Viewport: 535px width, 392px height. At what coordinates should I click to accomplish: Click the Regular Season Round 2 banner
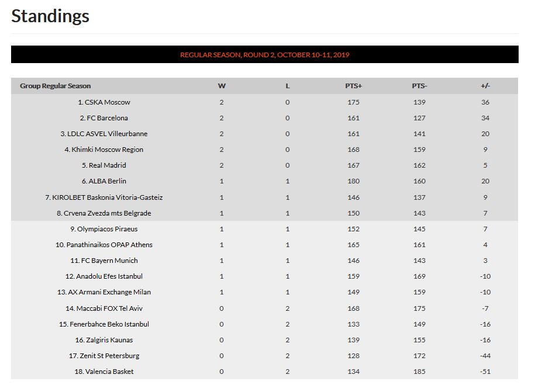tap(265, 54)
